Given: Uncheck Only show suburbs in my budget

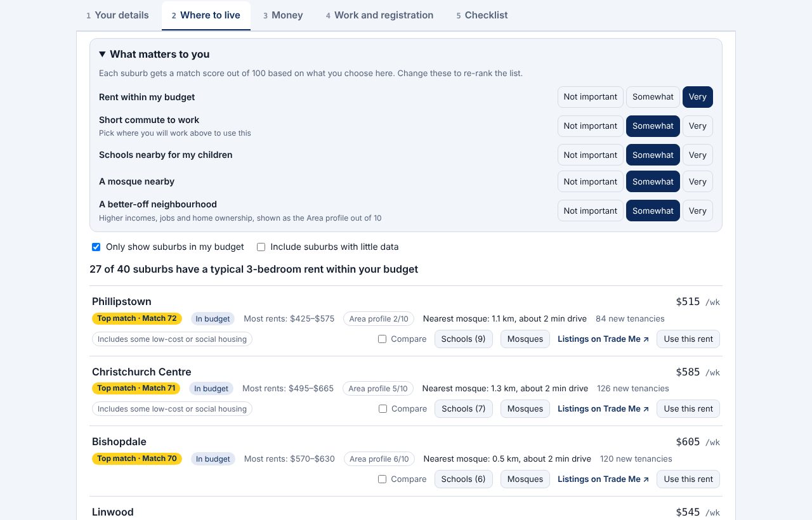Looking at the screenshot, I should [x=96, y=247].
